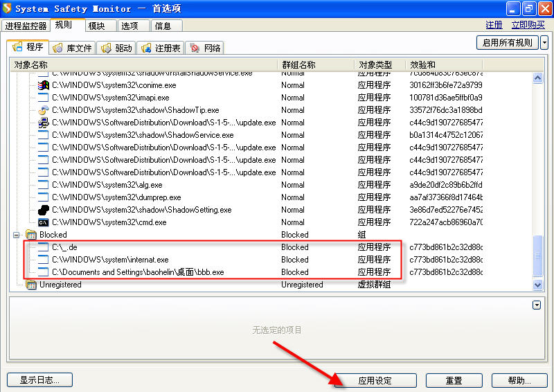Switch to the 进程监控器 tab
The image size is (554, 392).
26,26
